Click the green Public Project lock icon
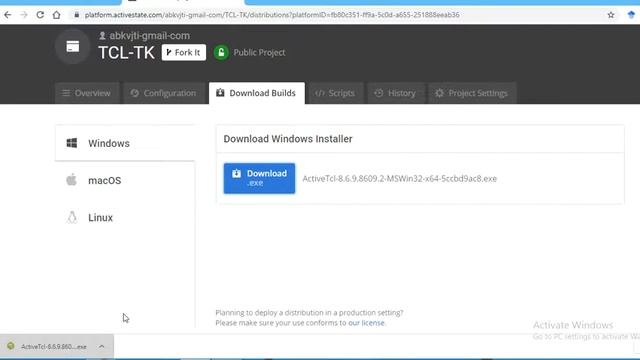This screenshot has width=640, height=360. tap(221, 52)
